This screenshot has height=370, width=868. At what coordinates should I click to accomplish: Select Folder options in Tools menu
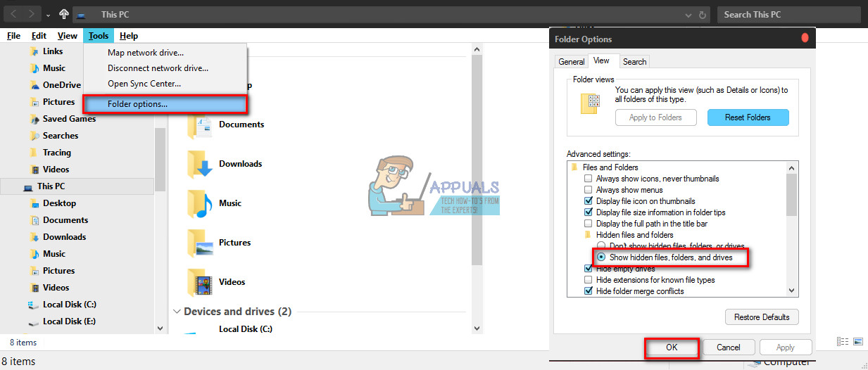coord(165,104)
